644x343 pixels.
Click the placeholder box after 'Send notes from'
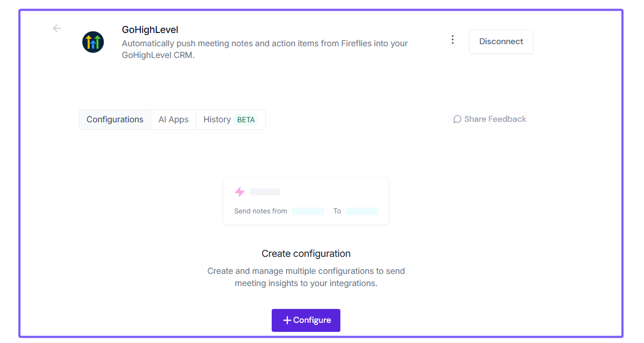pos(308,211)
